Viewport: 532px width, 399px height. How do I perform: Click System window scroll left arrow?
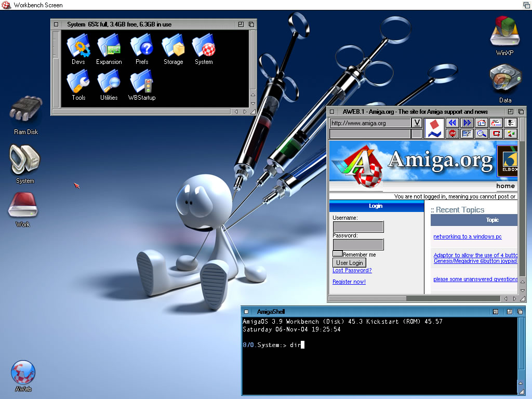click(236, 112)
